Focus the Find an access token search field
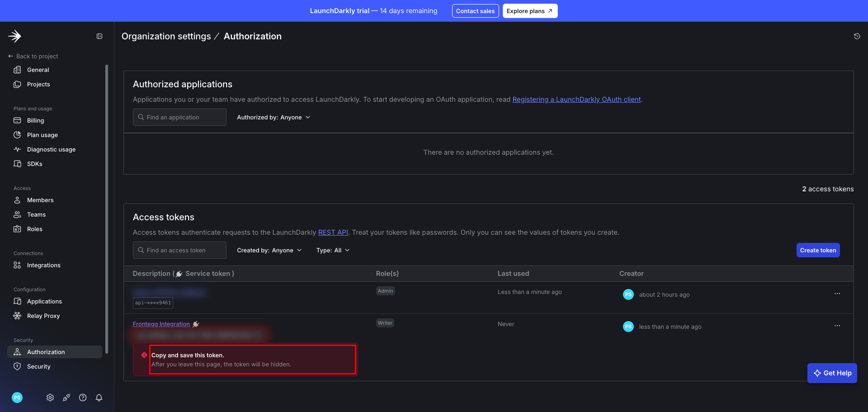868x412 pixels. 179,250
